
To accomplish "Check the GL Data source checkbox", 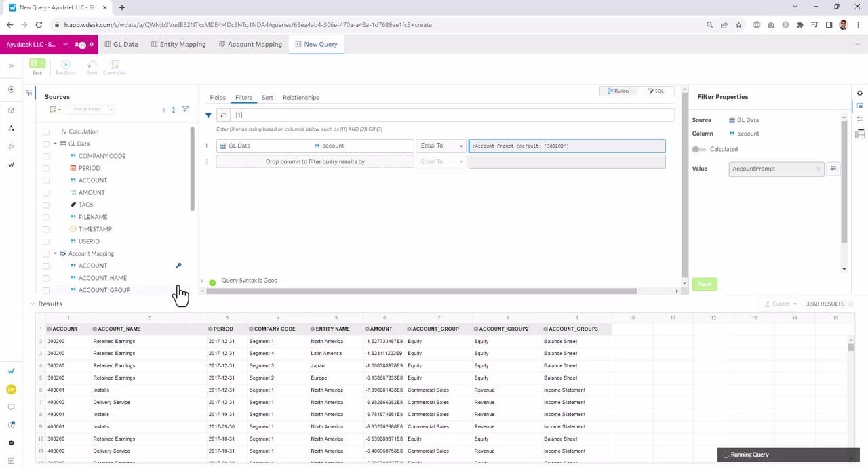I will (46, 144).
